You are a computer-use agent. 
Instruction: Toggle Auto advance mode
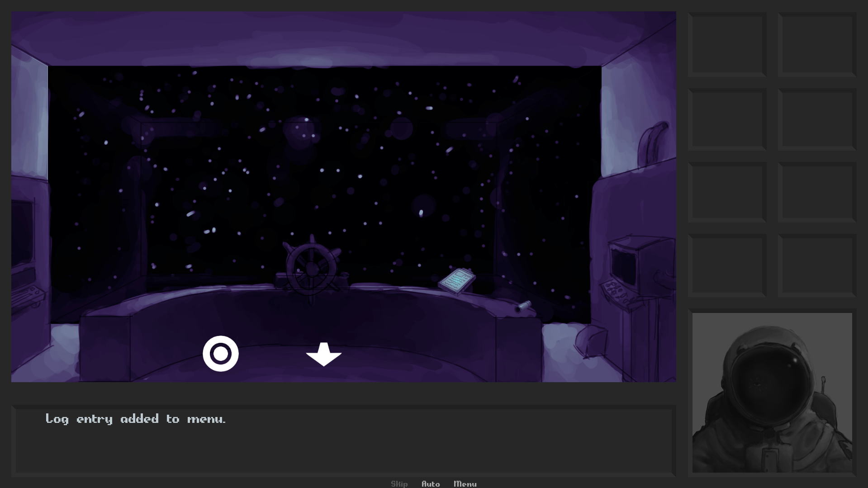coord(431,483)
